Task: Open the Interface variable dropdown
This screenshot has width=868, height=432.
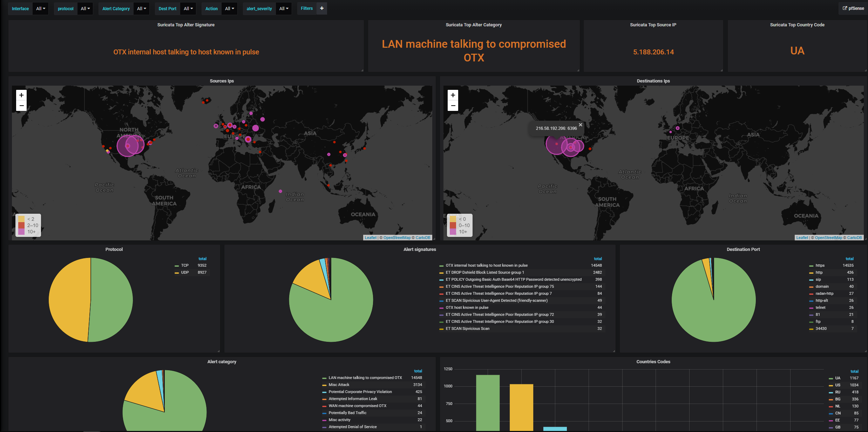Action: pyautogui.click(x=41, y=8)
